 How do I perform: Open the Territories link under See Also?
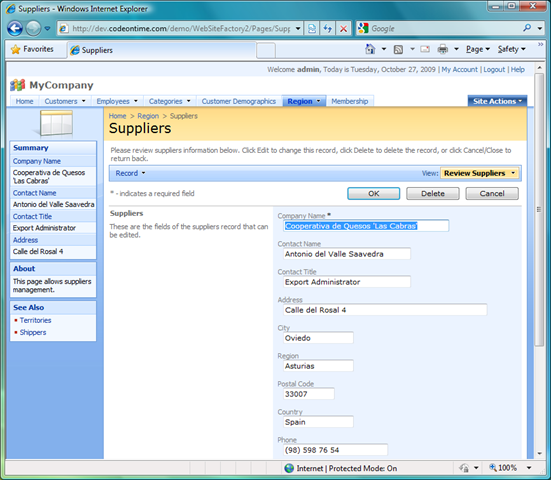point(35,320)
